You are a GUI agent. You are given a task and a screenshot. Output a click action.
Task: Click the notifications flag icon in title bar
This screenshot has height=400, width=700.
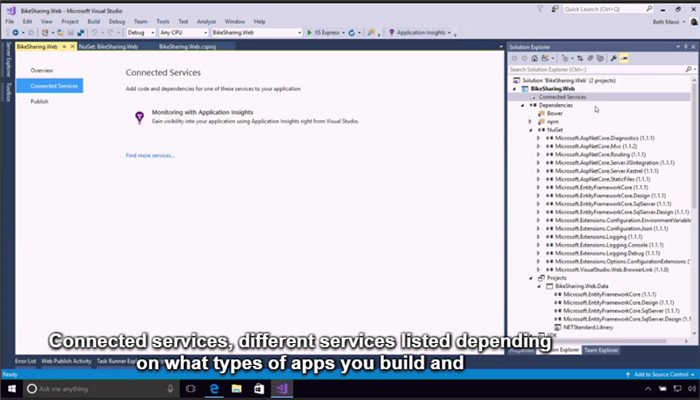[540, 9]
